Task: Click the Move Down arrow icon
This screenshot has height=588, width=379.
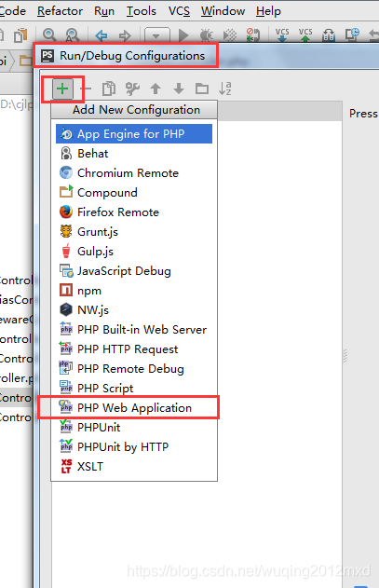Action: coord(179,89)
